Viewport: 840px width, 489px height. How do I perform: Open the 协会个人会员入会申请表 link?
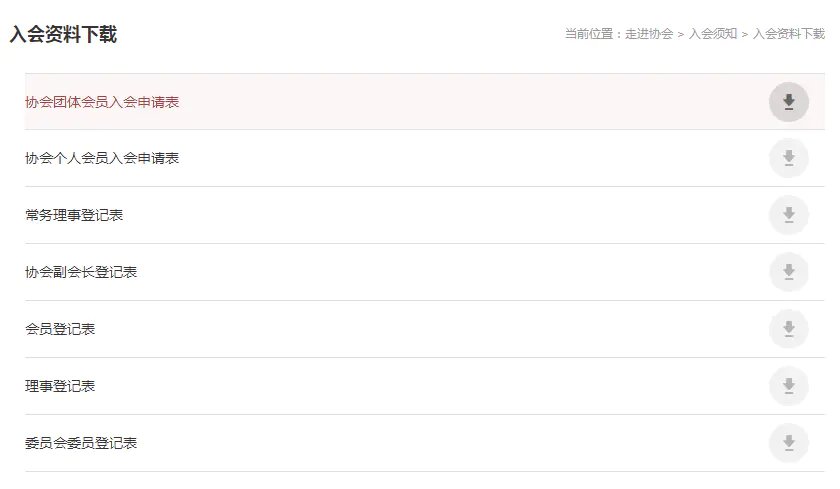click(x=102, y=158)
